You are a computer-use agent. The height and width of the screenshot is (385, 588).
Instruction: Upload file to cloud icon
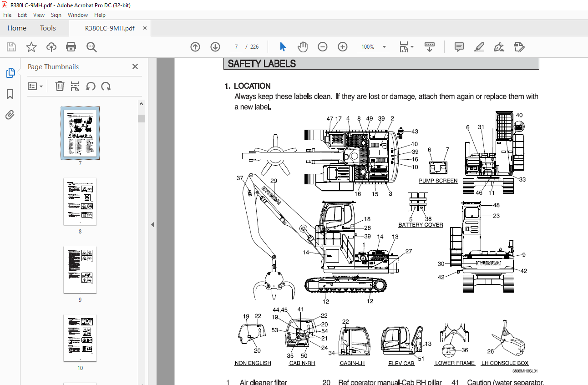click(x=51, y=47)
